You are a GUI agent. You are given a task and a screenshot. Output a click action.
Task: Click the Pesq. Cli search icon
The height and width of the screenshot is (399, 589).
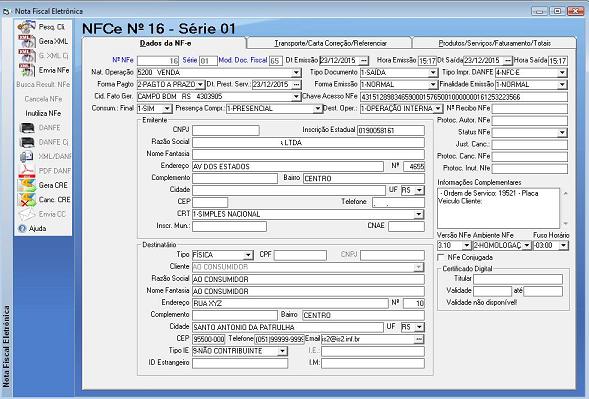[x=26, y=27]
